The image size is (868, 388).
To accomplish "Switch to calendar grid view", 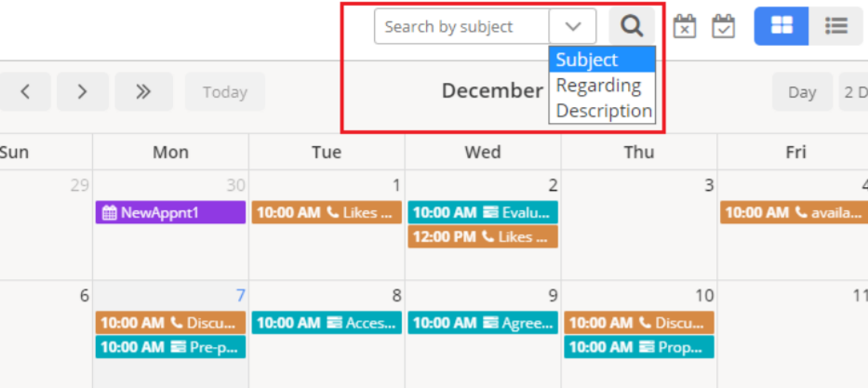I will 781,26.
